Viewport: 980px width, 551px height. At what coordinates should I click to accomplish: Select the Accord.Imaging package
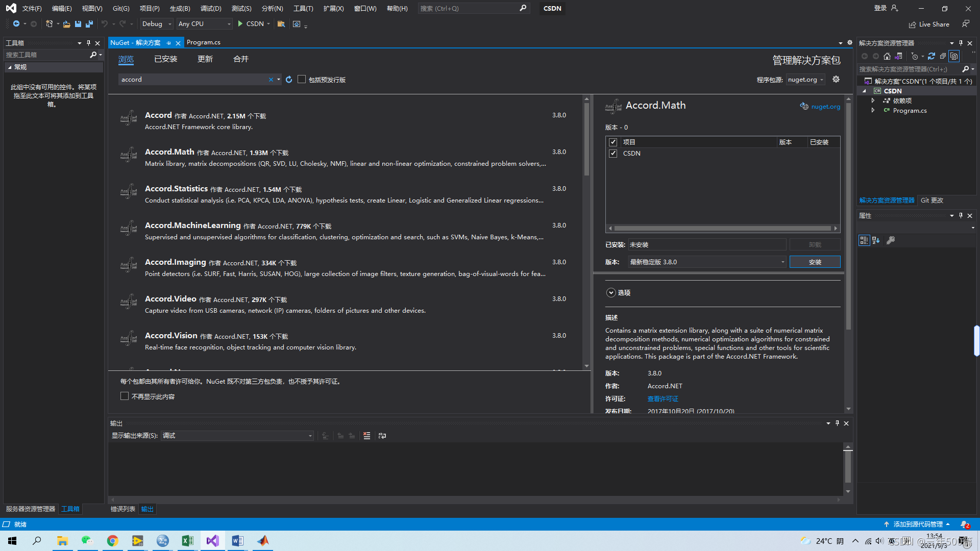pos(345,268)
